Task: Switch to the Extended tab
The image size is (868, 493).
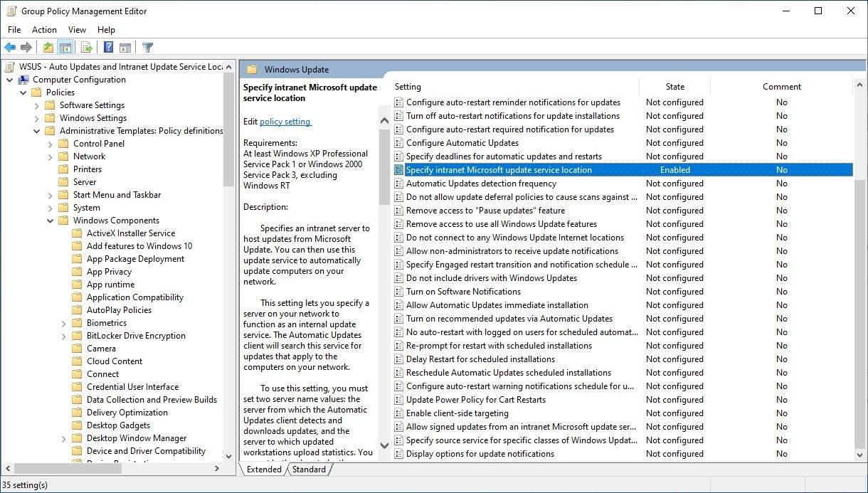Action: 264,470
